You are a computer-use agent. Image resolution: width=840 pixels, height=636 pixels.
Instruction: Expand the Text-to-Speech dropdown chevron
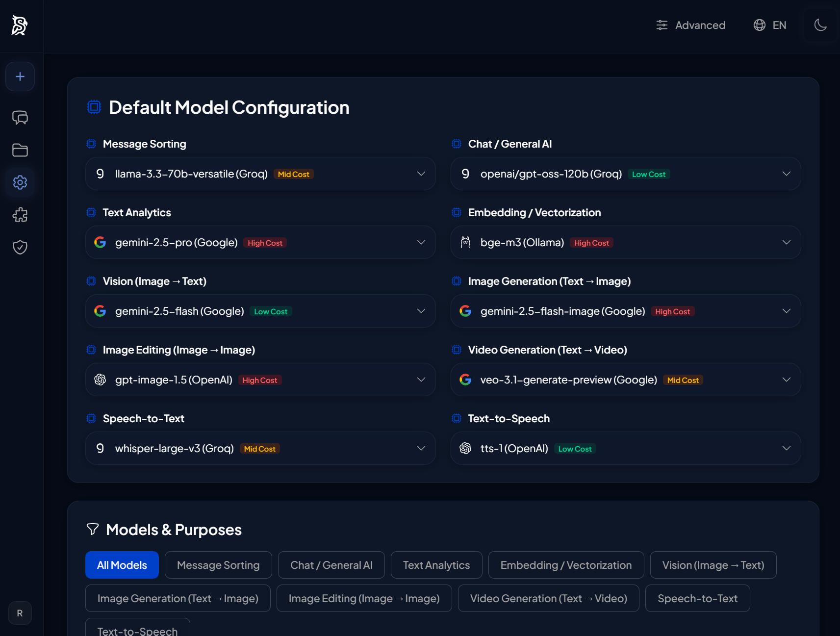pyautogui.click(x=787, y=448)
